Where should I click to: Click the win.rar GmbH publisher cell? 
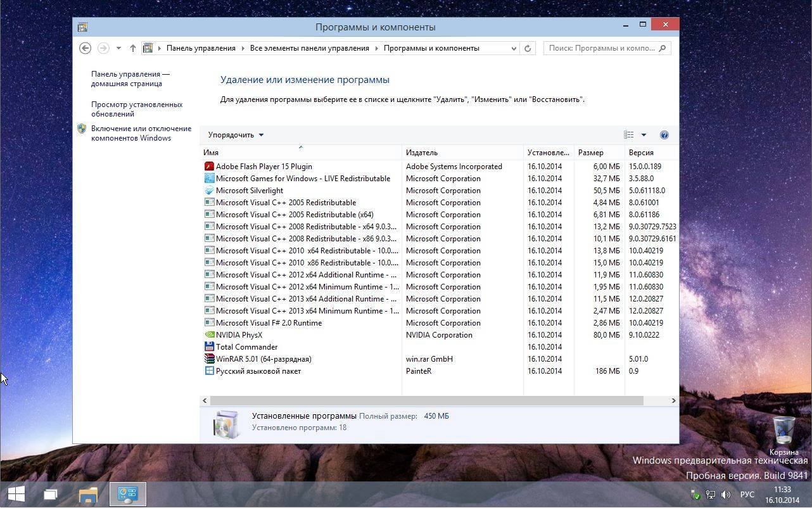point(429,359)
